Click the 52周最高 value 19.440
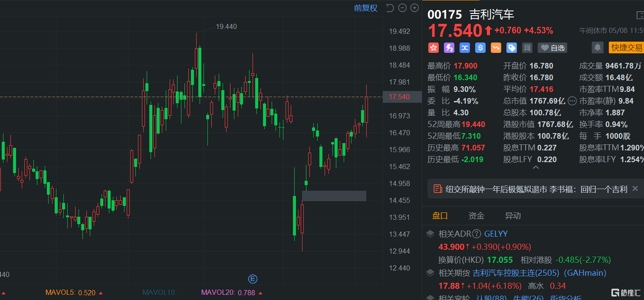The height and width of the screenshot is (300, 644). (x=473, y=124)
